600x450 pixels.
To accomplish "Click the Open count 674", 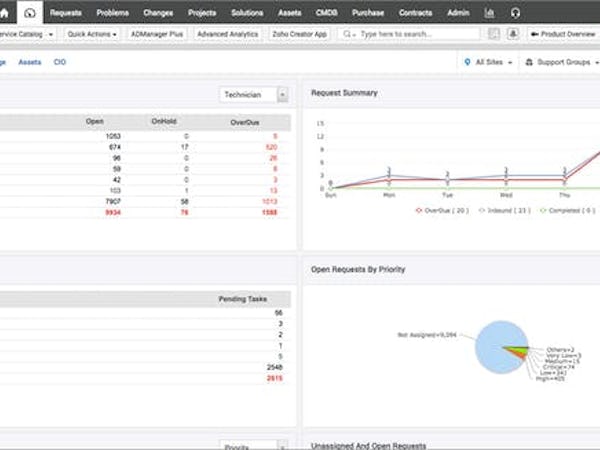I will tap(115, 147).
